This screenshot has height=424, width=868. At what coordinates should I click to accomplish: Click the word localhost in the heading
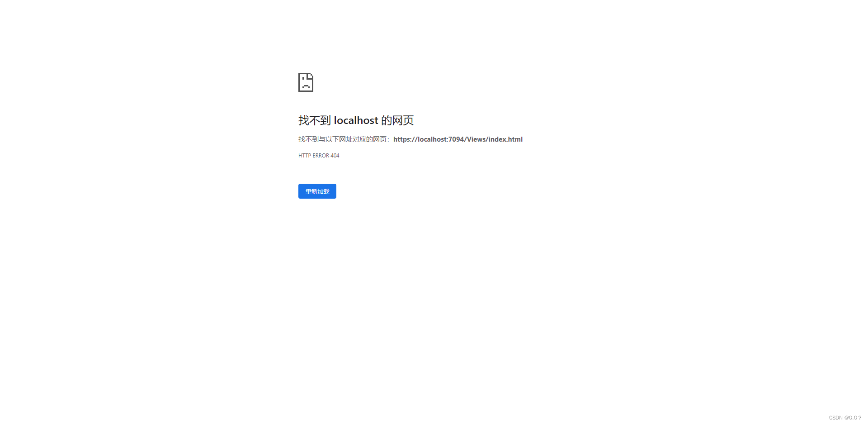[356, 120]
